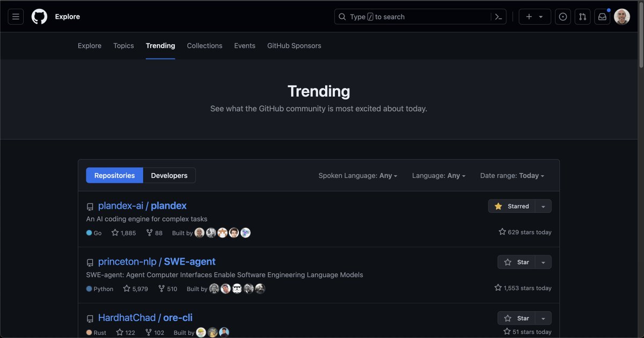Go to GitHub home via Octocat logo

39,17
